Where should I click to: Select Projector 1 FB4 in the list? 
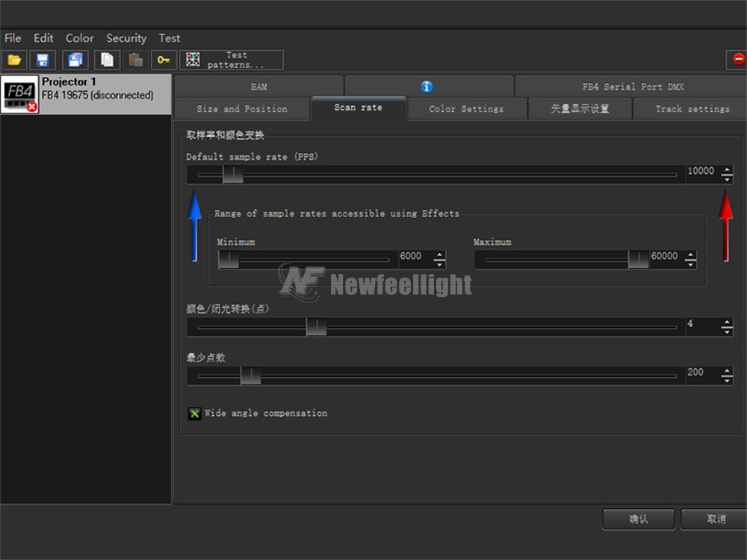pos(85,93)
